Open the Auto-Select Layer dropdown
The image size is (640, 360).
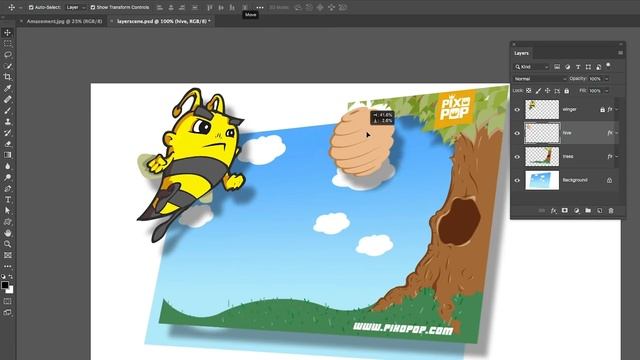(76, 7)
